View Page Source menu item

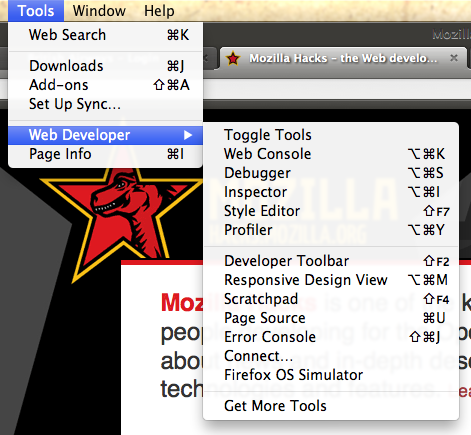(x=331, y=318)
